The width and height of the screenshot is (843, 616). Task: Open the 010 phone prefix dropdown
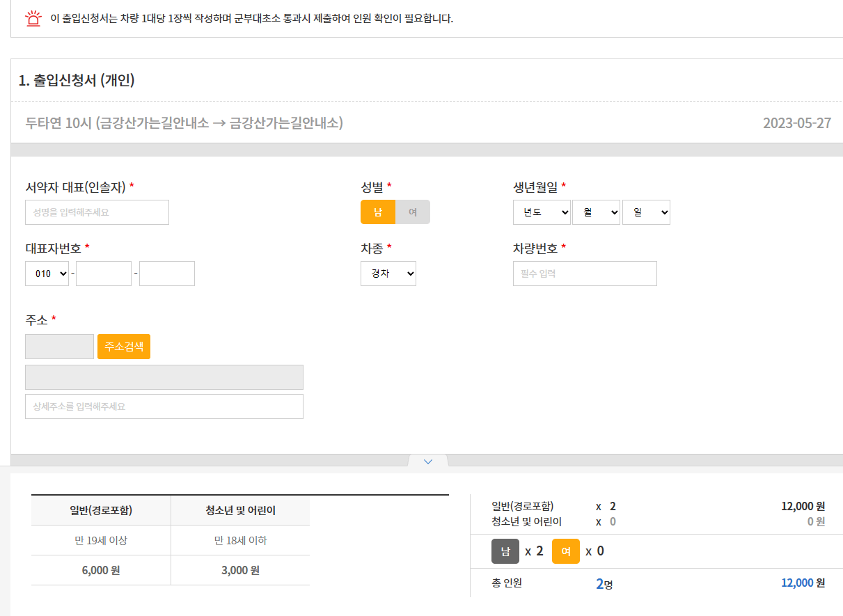[x=47, y=273]
